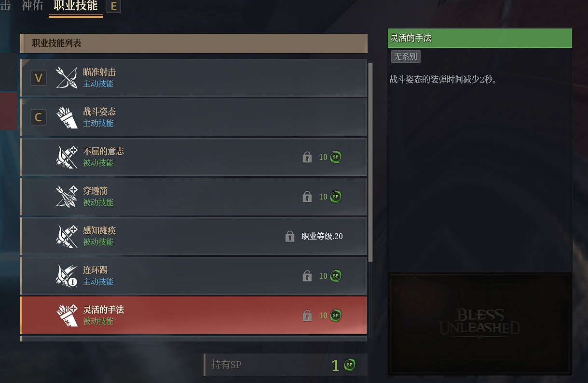Select the 不屈的意志 passive skill icon
Screen dimensions: 588x383
pyautogui.click(x=67, y=157)
